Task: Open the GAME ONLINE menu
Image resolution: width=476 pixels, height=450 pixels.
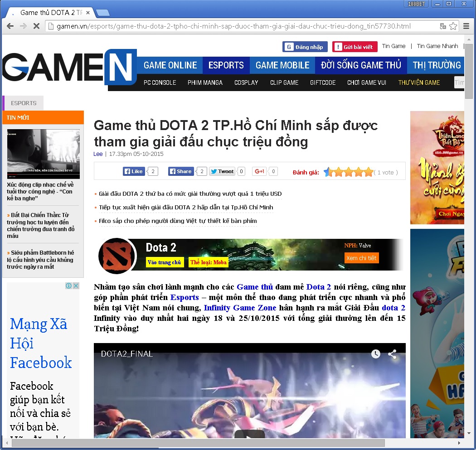Action: point(170,65)
